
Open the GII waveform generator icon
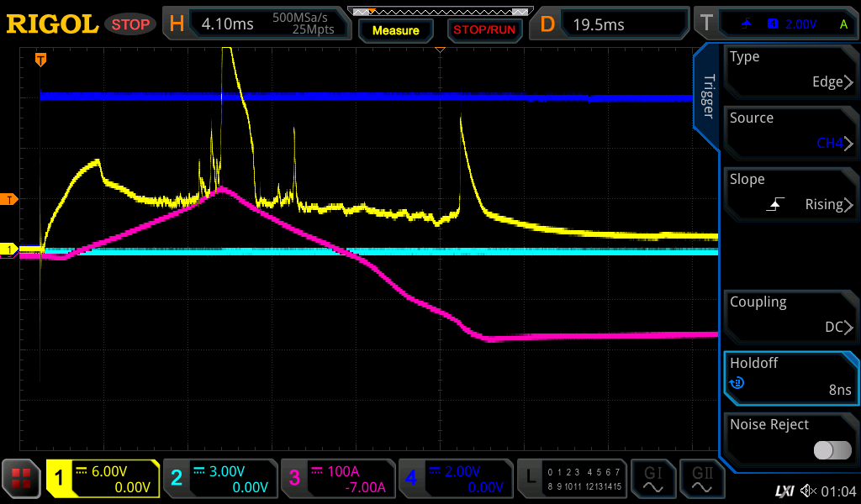[702, 479]
